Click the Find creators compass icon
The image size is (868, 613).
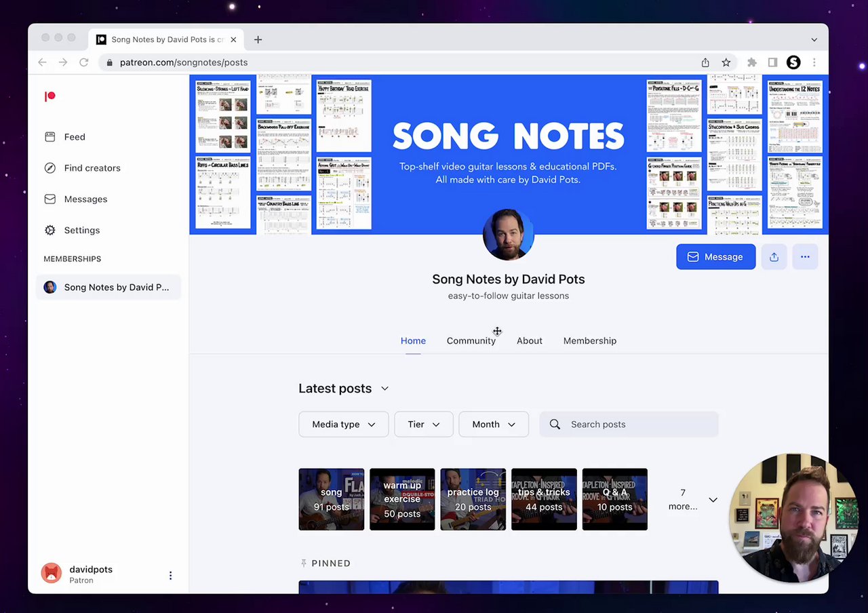[x=50, y=168]
